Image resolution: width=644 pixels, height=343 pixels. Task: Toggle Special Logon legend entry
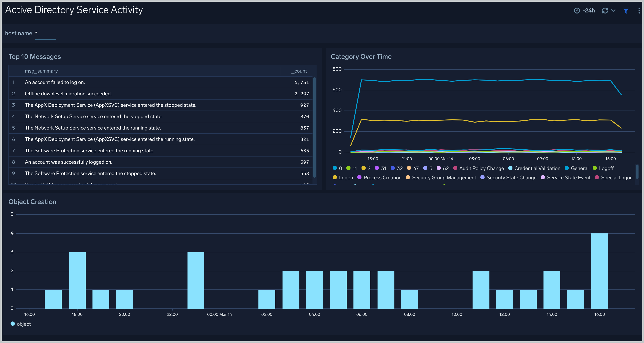coord(614,177)
